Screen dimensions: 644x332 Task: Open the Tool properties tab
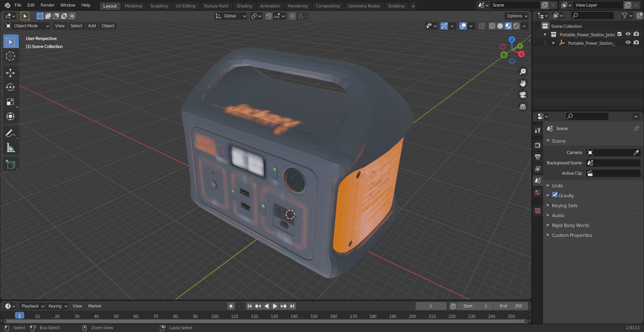(537, 130)
